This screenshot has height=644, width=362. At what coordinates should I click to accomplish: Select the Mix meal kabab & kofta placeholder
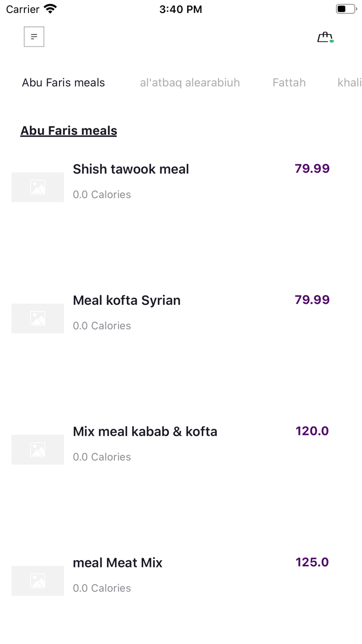click(x=37, y=449)
